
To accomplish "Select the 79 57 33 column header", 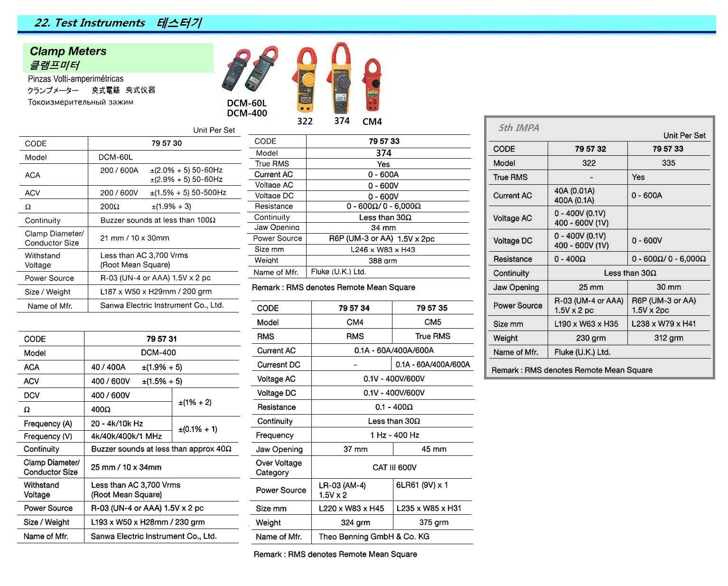I will click(x=669, y=148).
